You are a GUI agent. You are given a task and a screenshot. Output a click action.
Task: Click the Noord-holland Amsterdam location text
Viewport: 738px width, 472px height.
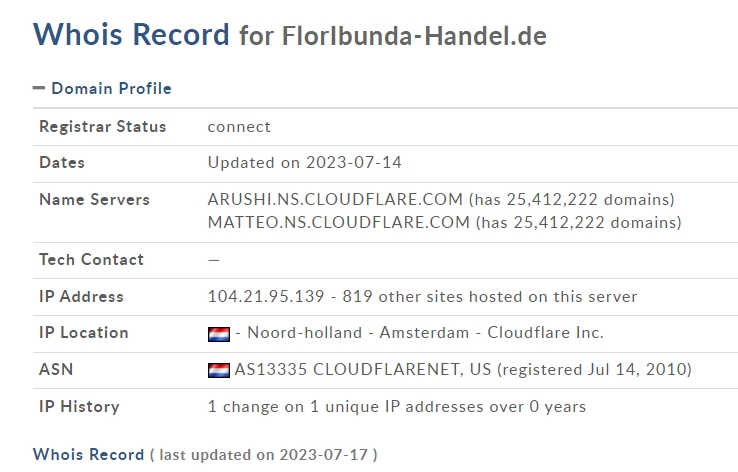(x=358, y=332)
